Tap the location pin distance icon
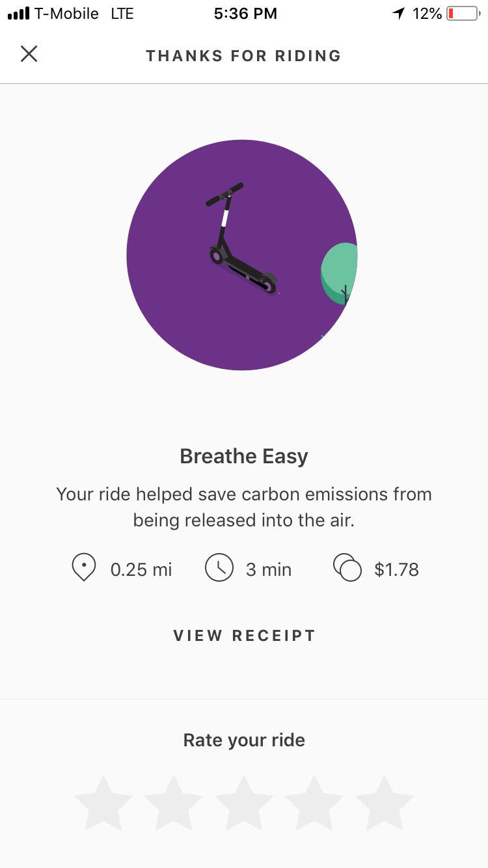 tap(84, 568)
